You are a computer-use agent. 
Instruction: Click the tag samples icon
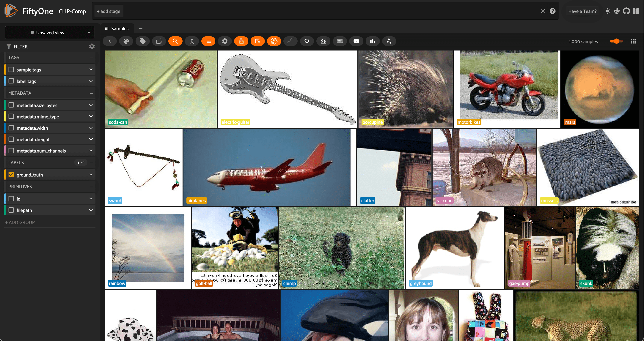coord(142,41)
